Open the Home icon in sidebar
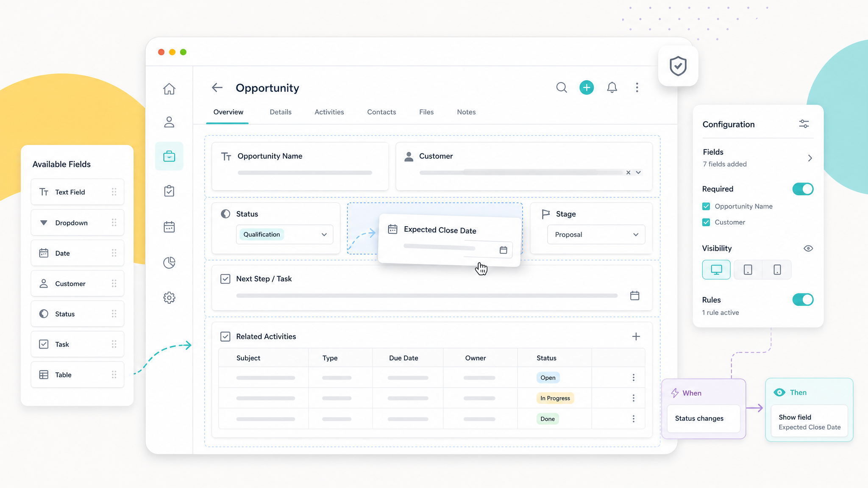Viewport: 868px width, 488px height. 169,89
